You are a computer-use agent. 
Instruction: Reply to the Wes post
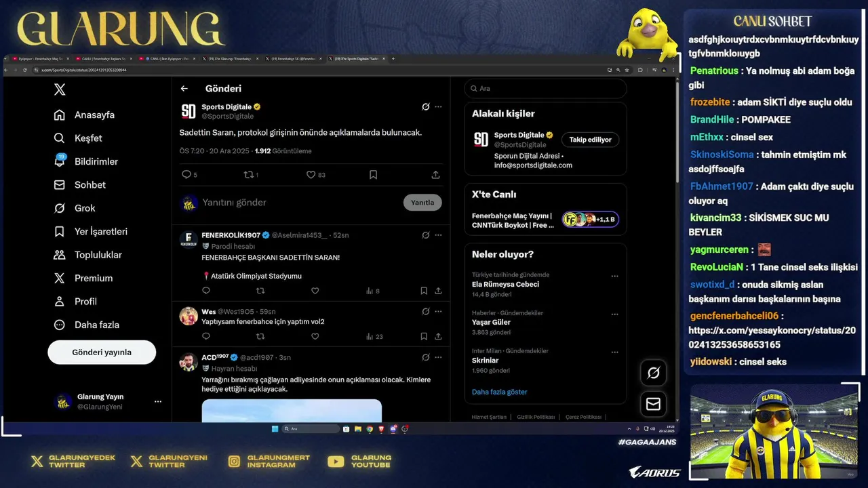pos(206,336)
